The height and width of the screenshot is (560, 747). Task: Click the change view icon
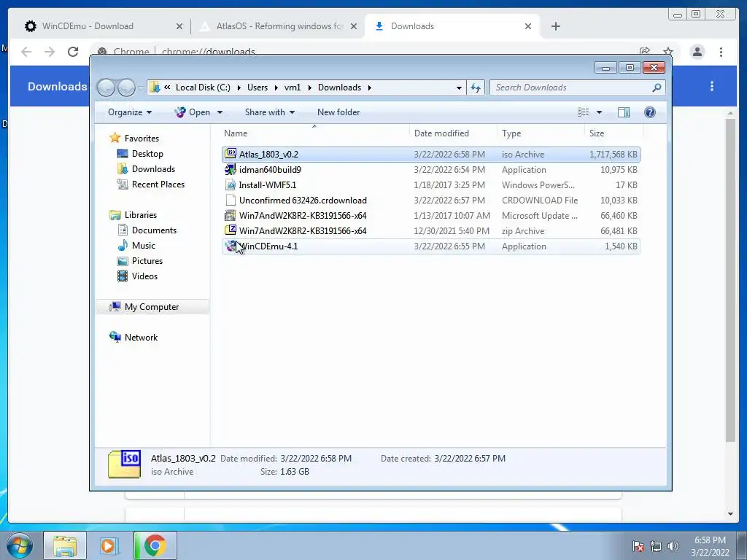click(x=583, y=112)
